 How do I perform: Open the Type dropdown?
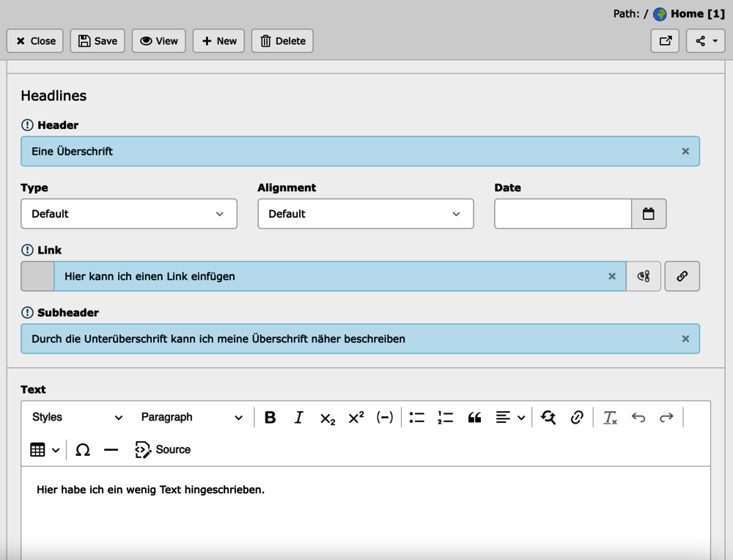tap(129, 213)
